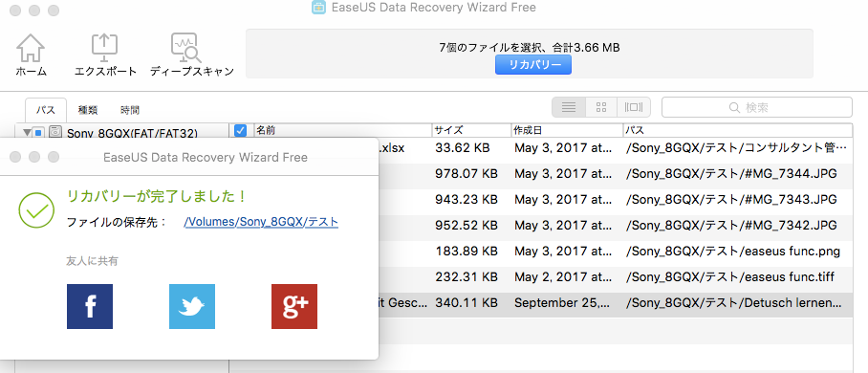Screen dimensions: 868x373
Task: Start ディープスキャン deep scan
Action: (x=186, y=49)
